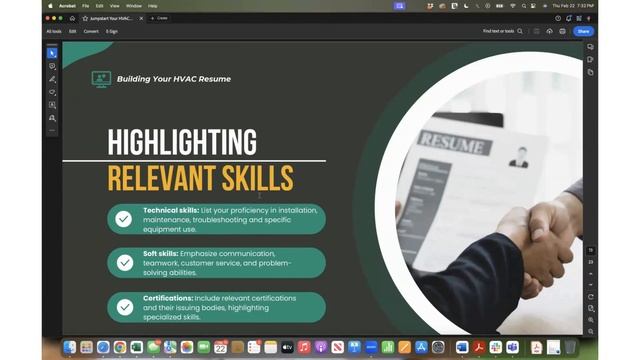Open the apps grid icon near the bell

[x=579, y=18]
